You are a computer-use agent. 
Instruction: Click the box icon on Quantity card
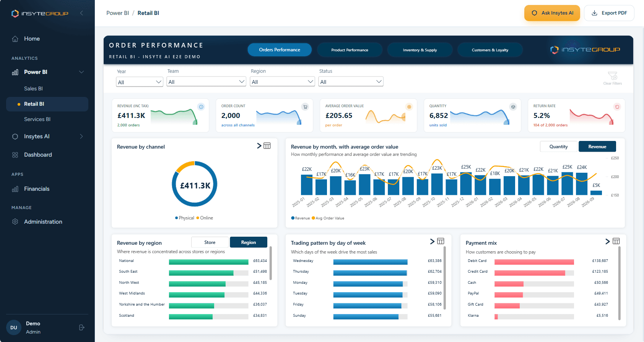(513, 107)
